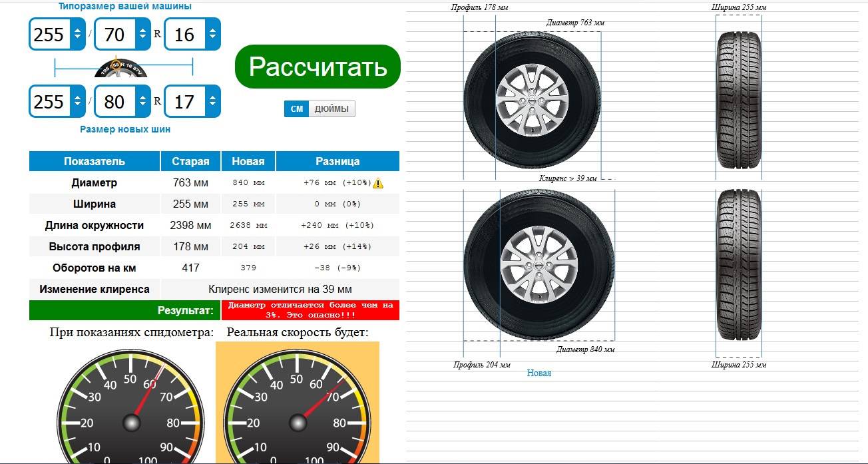Click the Старая column header
Viewport: 868px width, 464px height.
click(x=191, y=161)
